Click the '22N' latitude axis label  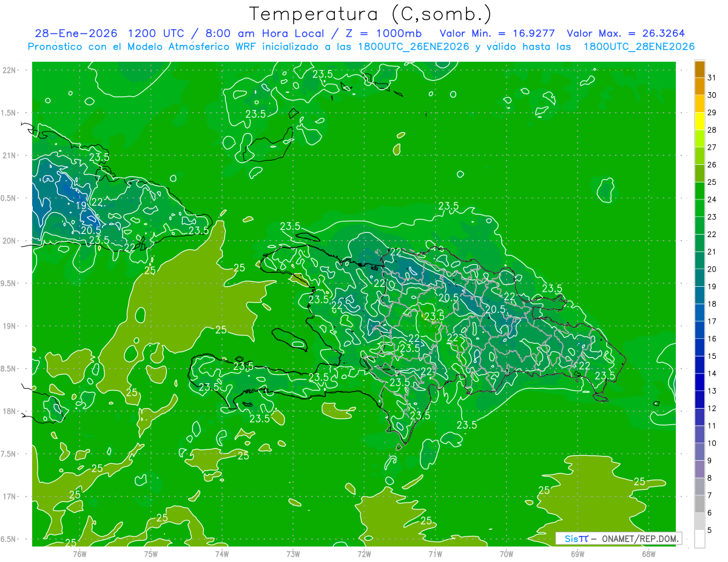tap(10, 70)
